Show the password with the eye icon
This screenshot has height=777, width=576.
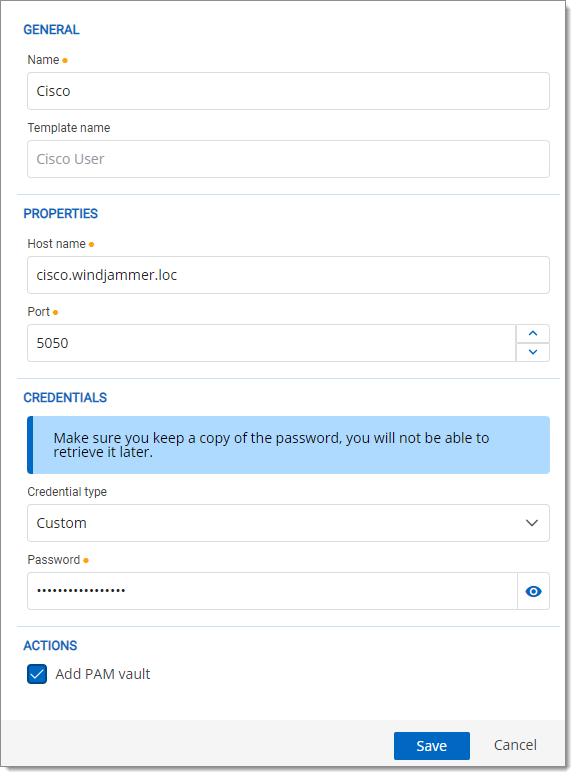tap(533, 591)
